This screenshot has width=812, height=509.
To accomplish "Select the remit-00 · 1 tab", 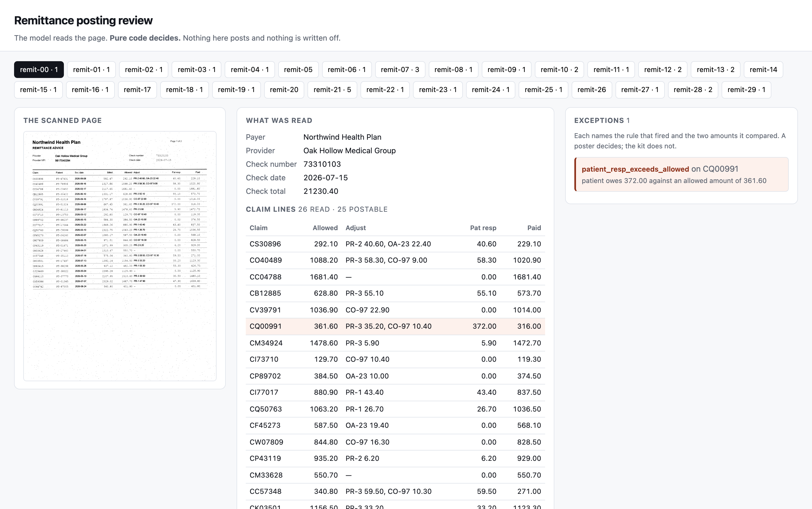I will [39, 70].
